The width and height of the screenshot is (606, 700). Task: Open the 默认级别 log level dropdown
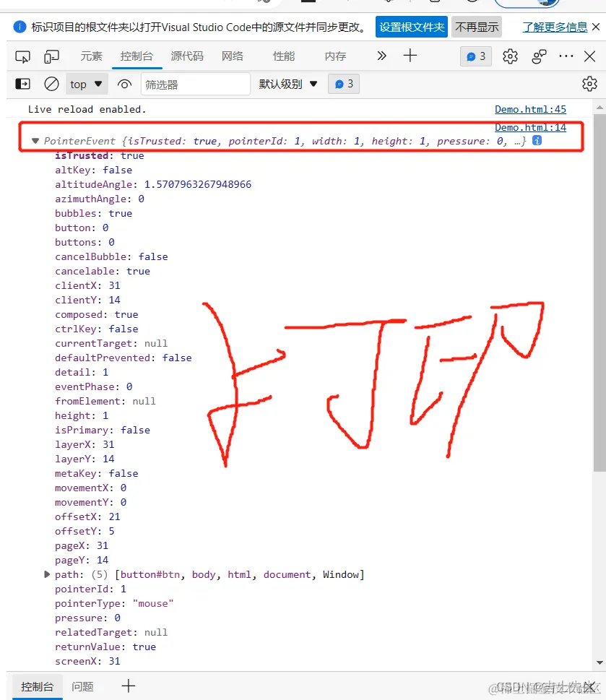click(288, 84)
